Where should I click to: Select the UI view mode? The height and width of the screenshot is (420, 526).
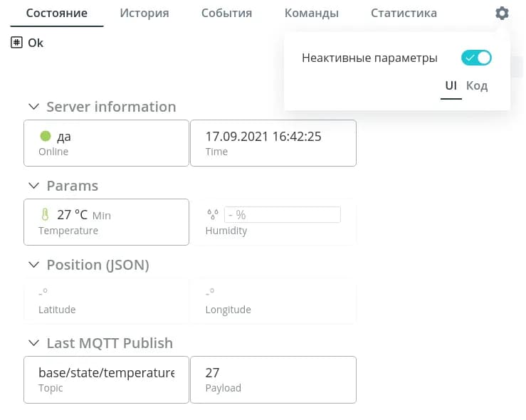pyautogui.click(x=451, y=86)
